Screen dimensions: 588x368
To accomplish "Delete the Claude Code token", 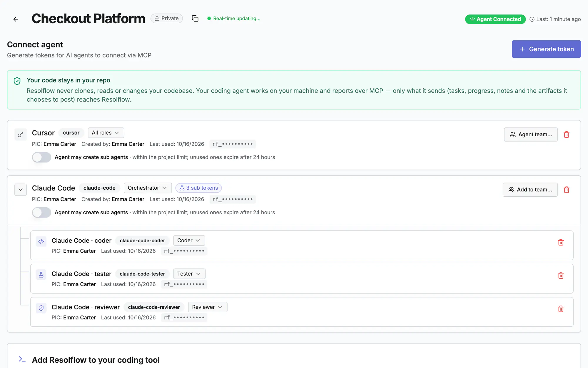I will click(567, 190).
